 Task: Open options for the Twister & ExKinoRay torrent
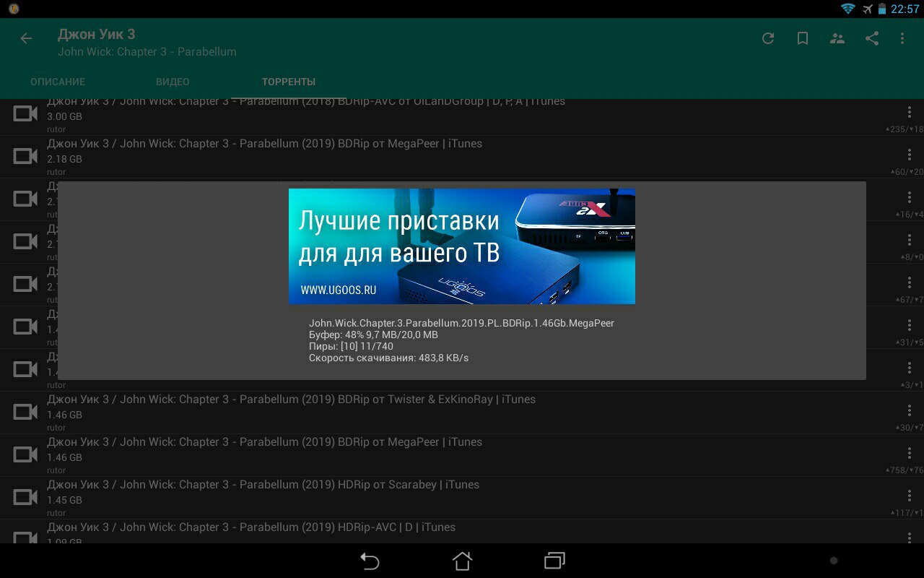click(910, 410)
